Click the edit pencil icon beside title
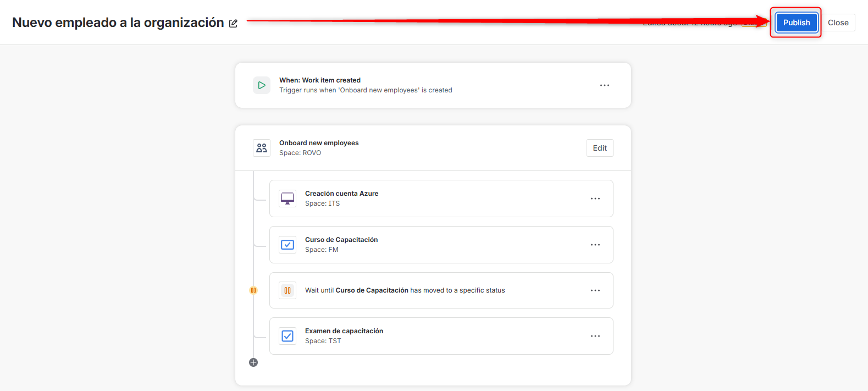The height and width of the screenshot is (391, 868). (x=233, y=23)
